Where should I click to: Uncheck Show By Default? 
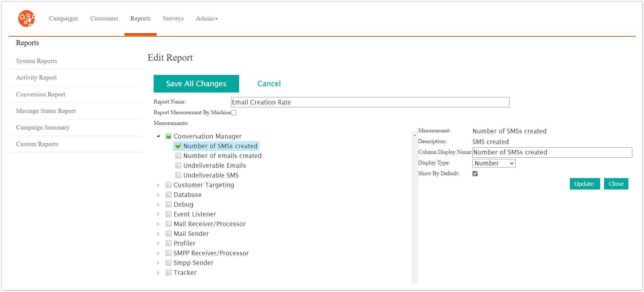coord(475,173)
